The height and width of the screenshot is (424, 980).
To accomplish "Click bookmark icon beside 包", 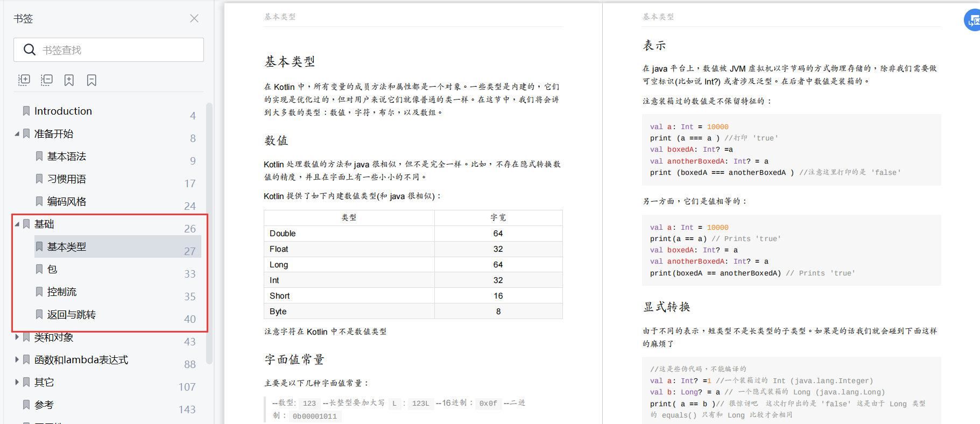I will click(x=39, y=269).
